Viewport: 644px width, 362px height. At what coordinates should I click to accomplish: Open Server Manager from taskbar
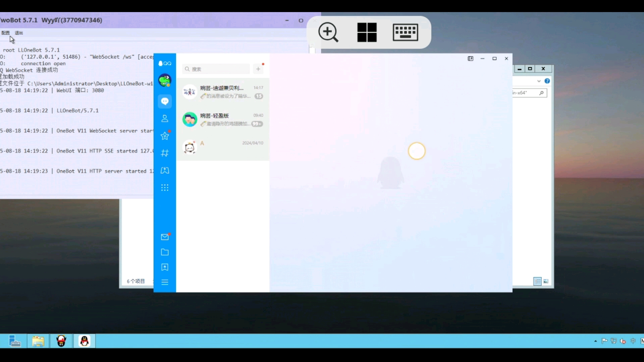pyautogui.click(x=14, y=341)
